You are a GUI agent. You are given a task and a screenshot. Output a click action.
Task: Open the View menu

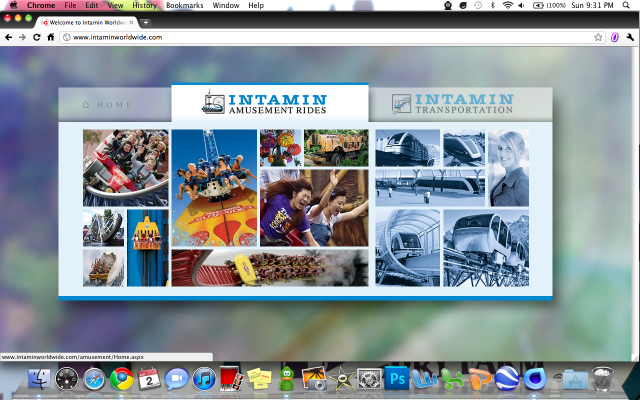[115, 5]
